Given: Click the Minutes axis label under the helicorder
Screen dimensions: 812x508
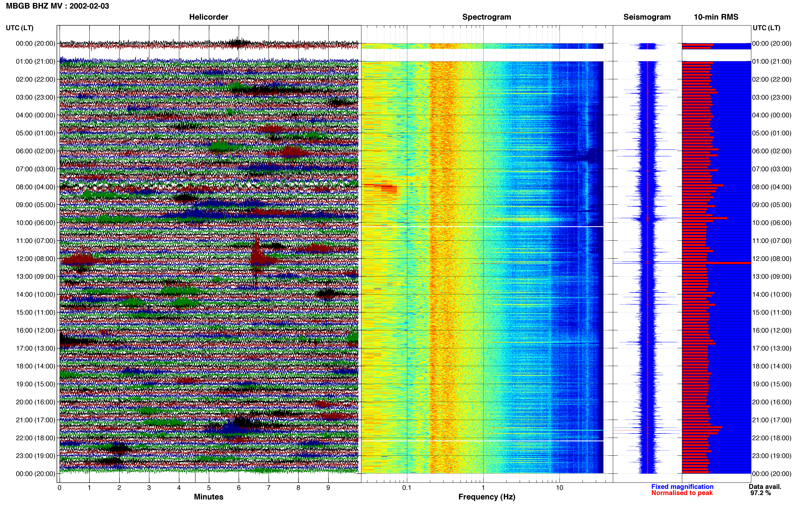Looking at the screenshot, I should [x=209, y=497].
